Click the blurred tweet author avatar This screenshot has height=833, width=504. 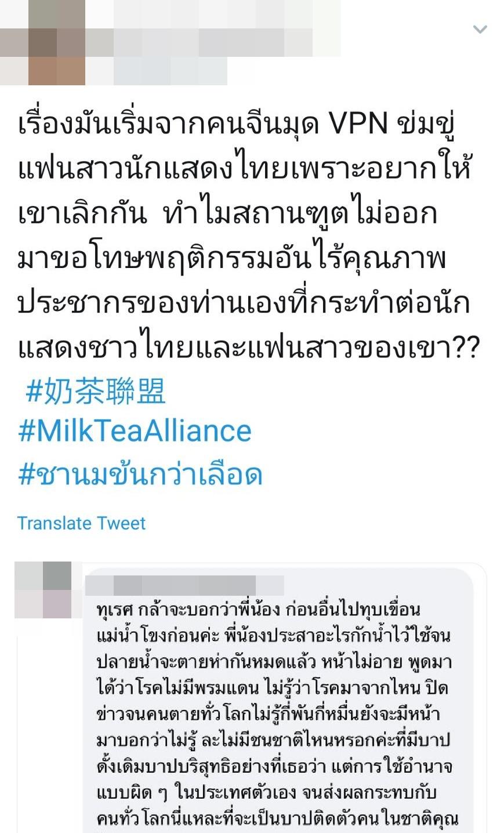pos(42,42)
